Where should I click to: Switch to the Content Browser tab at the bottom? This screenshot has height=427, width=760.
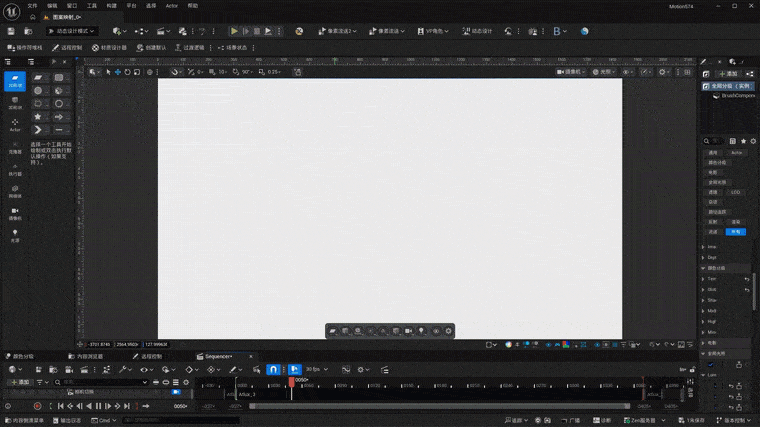tap(86, 356)
